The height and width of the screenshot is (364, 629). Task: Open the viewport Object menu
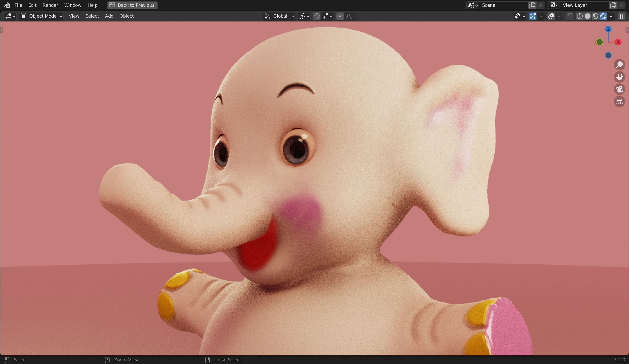[127, 16]
